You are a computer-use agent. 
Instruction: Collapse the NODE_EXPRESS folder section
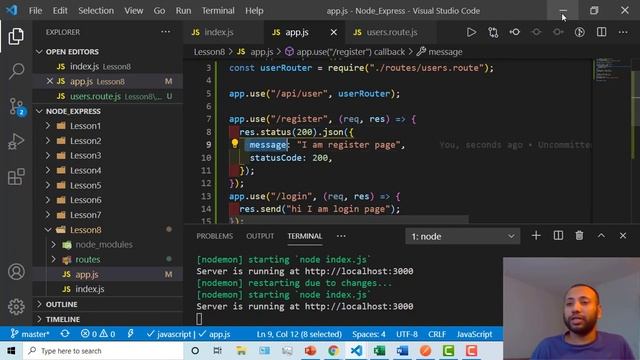pos(40,111)
